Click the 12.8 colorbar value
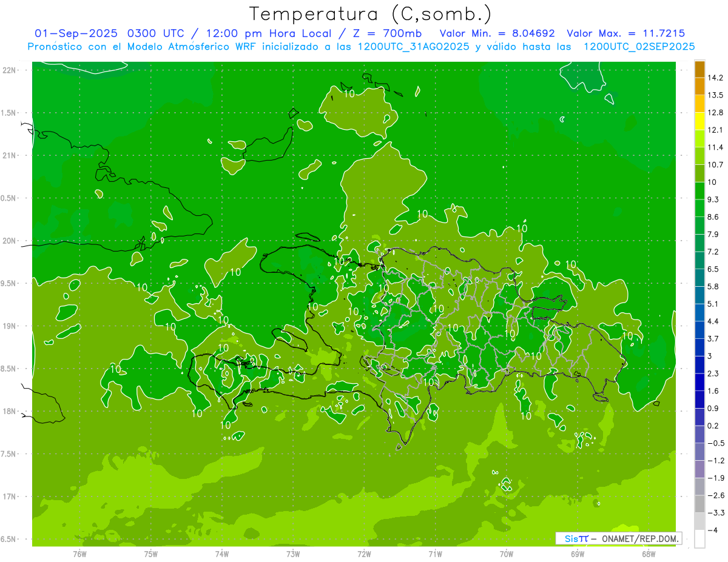The width and height of the screenshot is (728, 562). (x=715, y=113)
